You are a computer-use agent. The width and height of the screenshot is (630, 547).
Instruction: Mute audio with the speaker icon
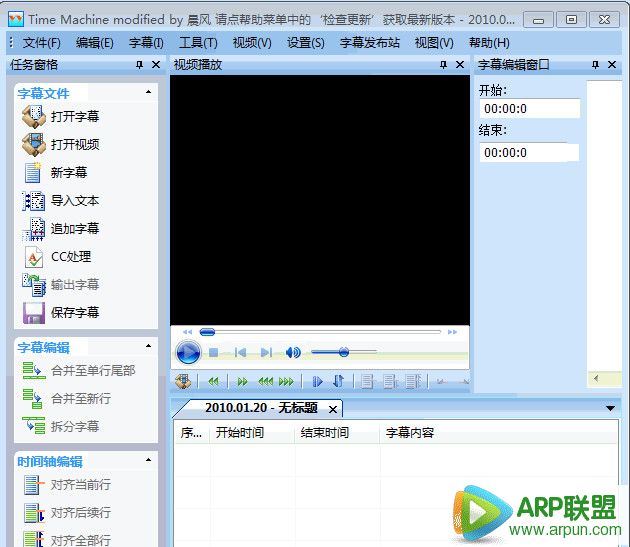point(293,352)
